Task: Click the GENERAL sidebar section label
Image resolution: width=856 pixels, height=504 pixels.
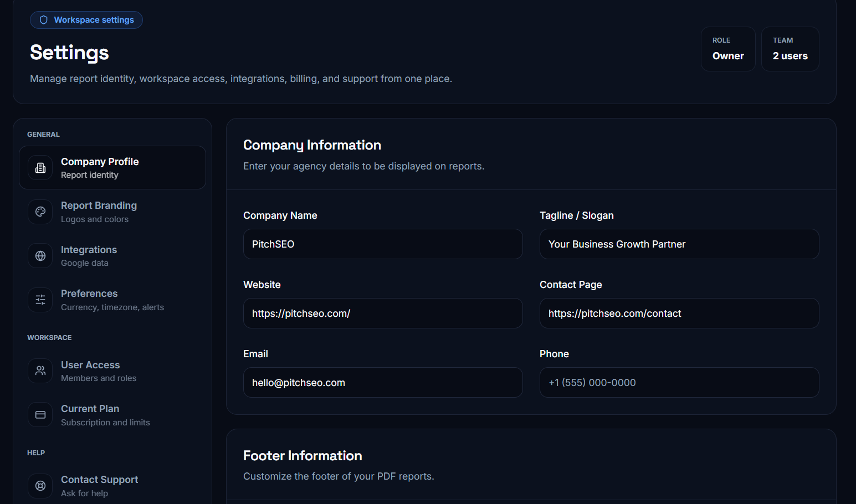Action: (x=43, y=135)
